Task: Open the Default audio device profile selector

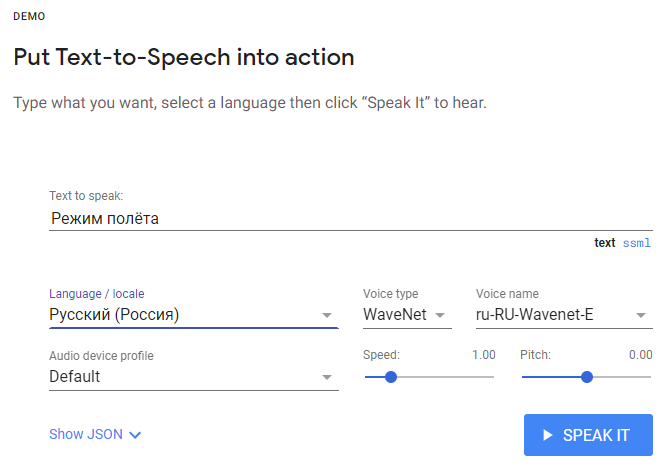Action: 180,377
